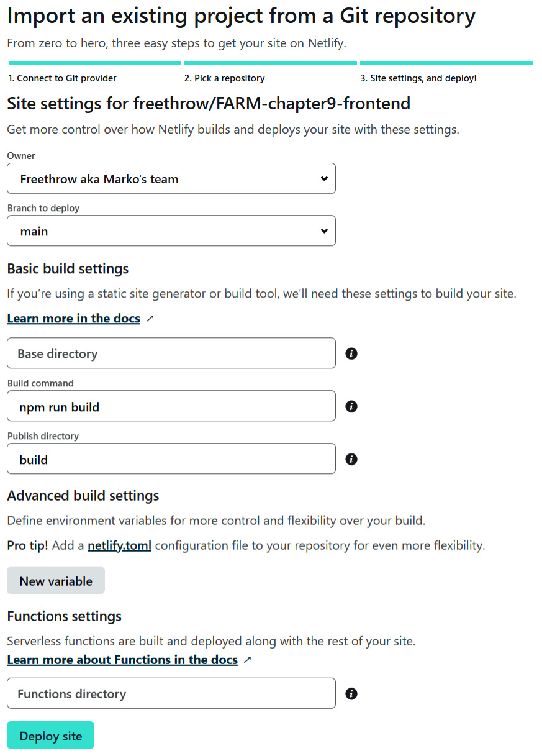Expand the Branch to deploy dropdown
542x756 pixels.
click(171, 230)
